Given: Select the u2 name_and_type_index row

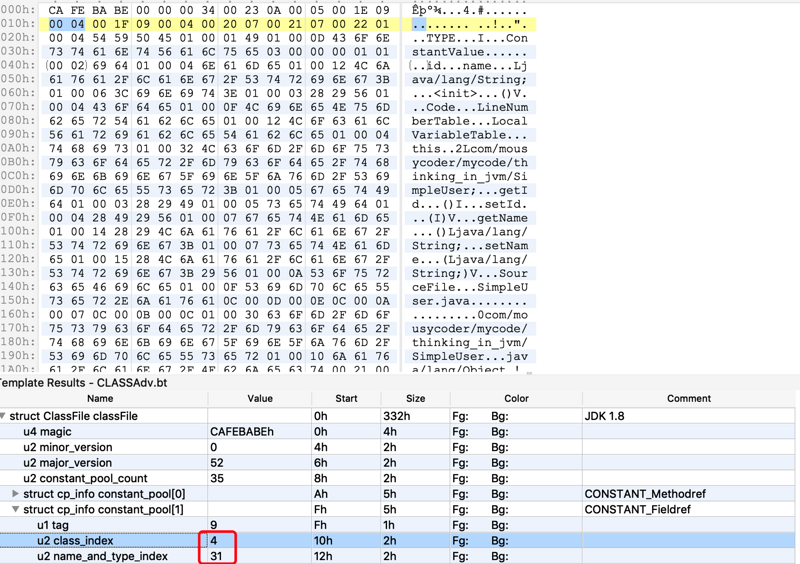Looking at the screenshot, I should point(397,556).
